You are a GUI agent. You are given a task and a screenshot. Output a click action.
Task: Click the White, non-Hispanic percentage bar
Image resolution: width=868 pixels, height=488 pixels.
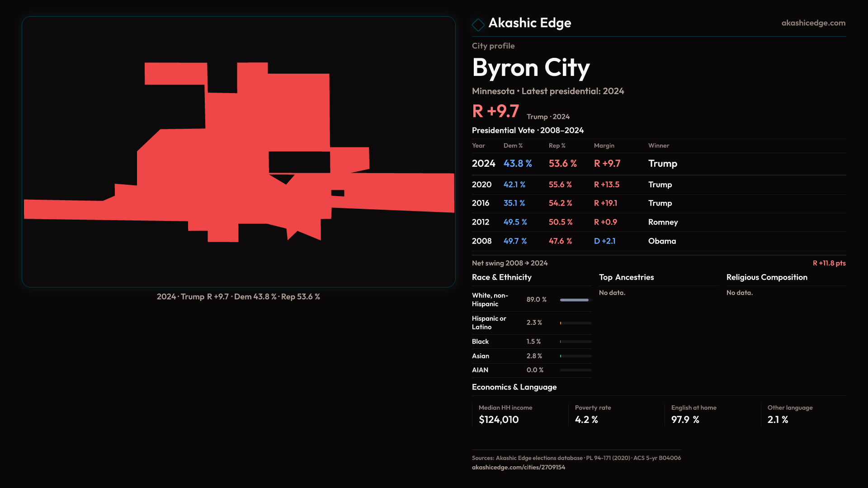(x=575, y=300)
